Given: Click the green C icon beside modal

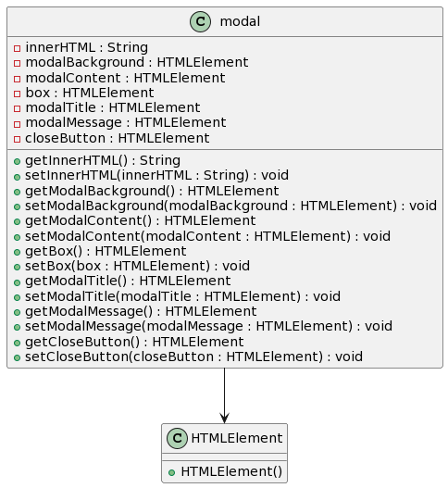Looking at the screenshot, I should click(x=200, y=22).
